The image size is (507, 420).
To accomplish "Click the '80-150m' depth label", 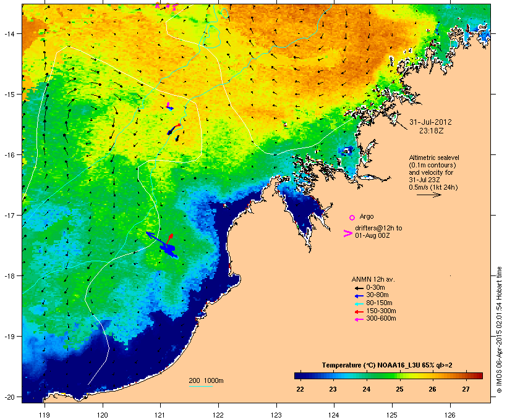I will point(379,303).
